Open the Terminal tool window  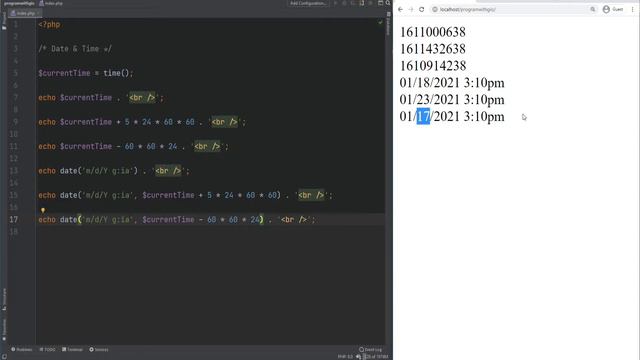(x=72, y=349)
